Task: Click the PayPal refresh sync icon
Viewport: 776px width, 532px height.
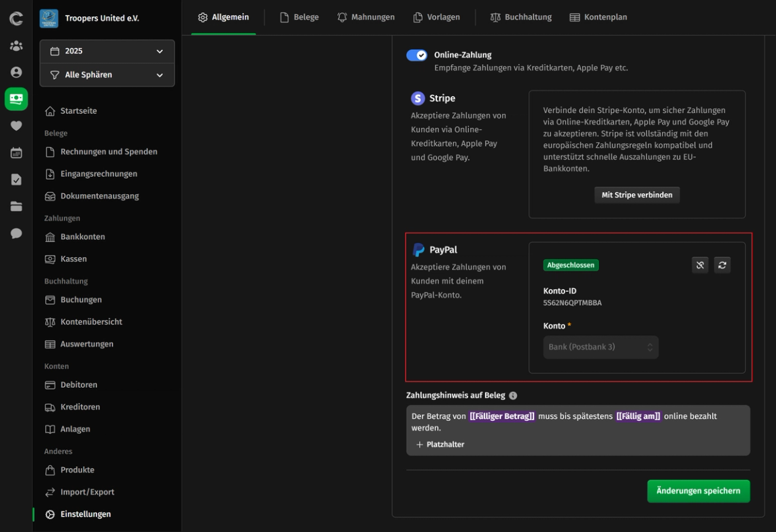Action: coord(722,265)
